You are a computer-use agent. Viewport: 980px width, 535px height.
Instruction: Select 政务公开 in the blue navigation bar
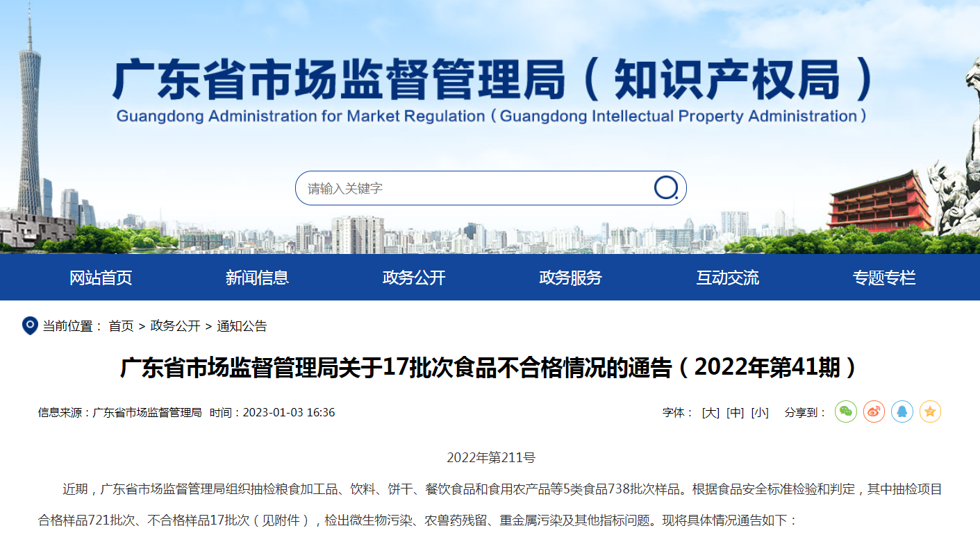pos(414,278)
